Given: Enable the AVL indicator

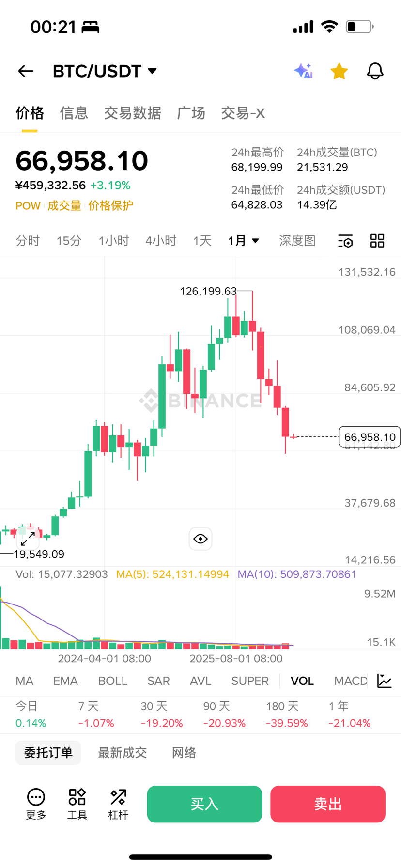Looking at the screenshot, I should point(200,681).
